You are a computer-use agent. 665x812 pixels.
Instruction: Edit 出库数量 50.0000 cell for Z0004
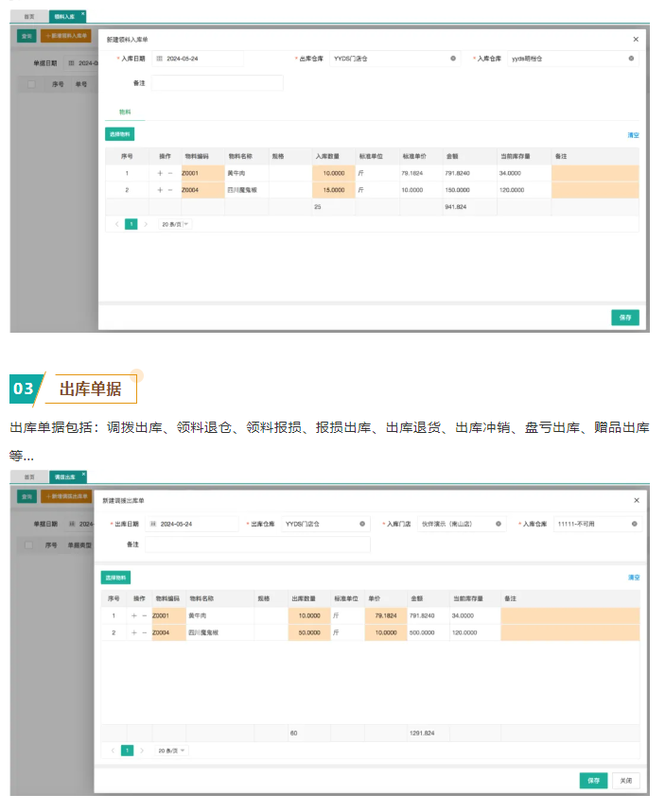[x=309, y=632]
